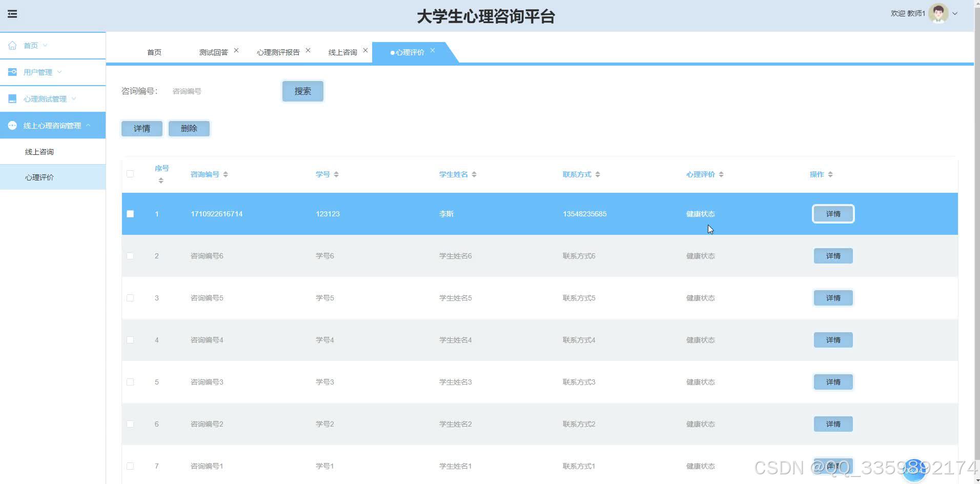Check the 咨询编号3 row checkbox
980x484 pixels.
[x=130, y=382]
